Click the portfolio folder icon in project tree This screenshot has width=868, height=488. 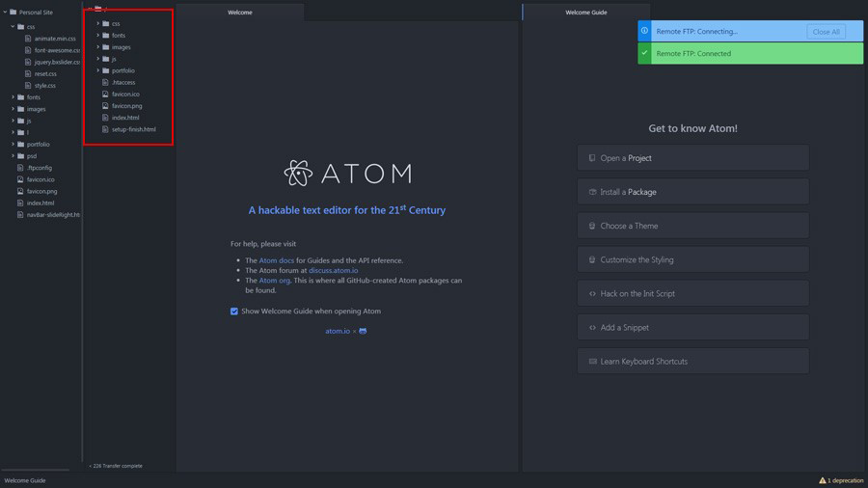(x=21, y=145)
